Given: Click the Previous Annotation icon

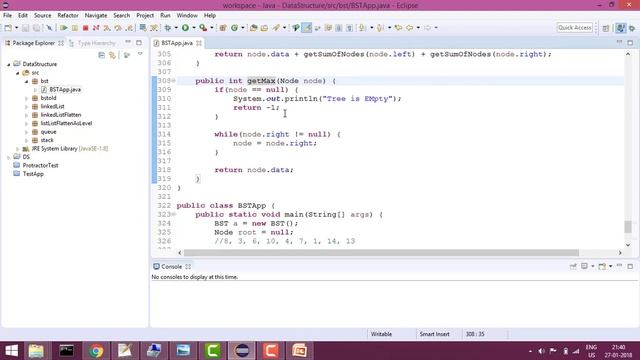Looking at the screenshot, I should tap(380, 28).
